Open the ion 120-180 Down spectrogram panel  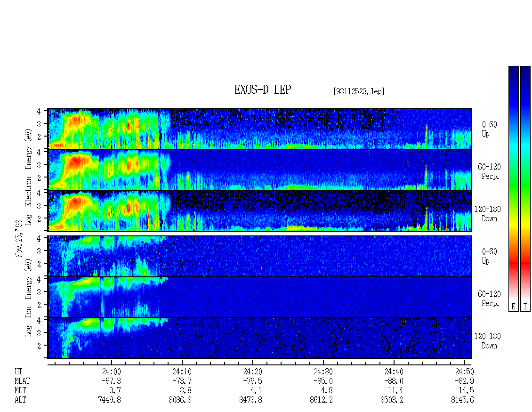259,339
